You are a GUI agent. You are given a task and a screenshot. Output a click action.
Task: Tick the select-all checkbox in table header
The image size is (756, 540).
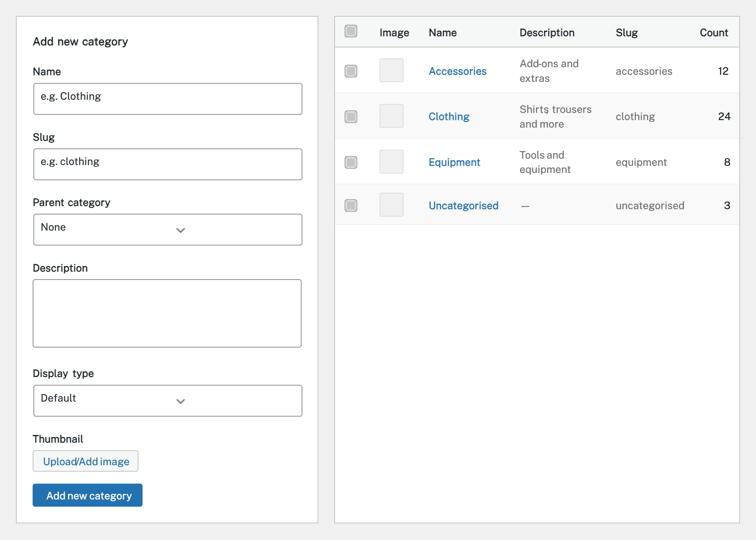coord(351,31)
